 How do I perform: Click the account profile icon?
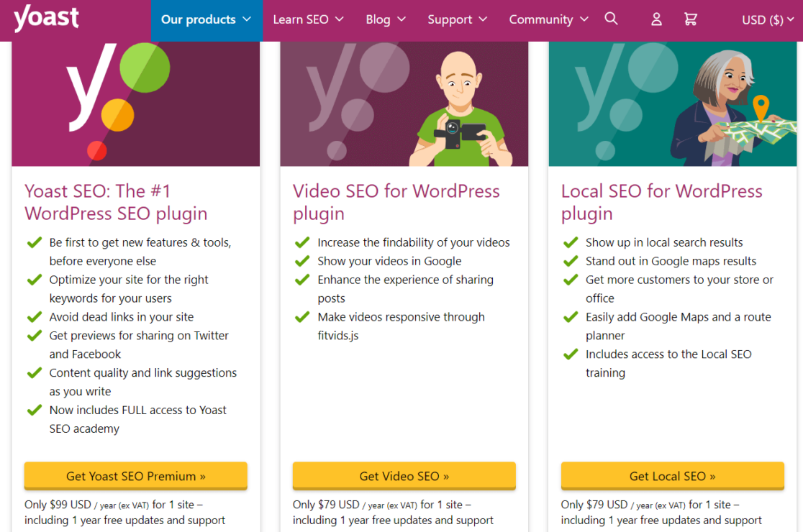(x=655, y=19)
